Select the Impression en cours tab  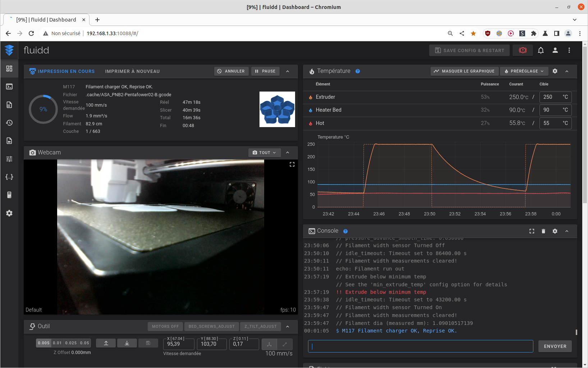[62, 71]
